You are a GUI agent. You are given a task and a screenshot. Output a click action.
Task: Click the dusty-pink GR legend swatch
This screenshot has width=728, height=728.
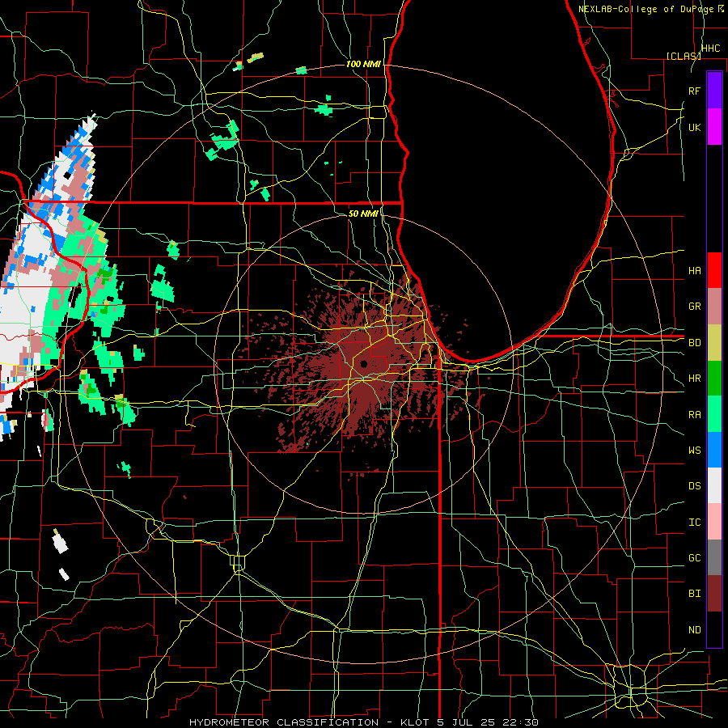(x=714, y=307)
